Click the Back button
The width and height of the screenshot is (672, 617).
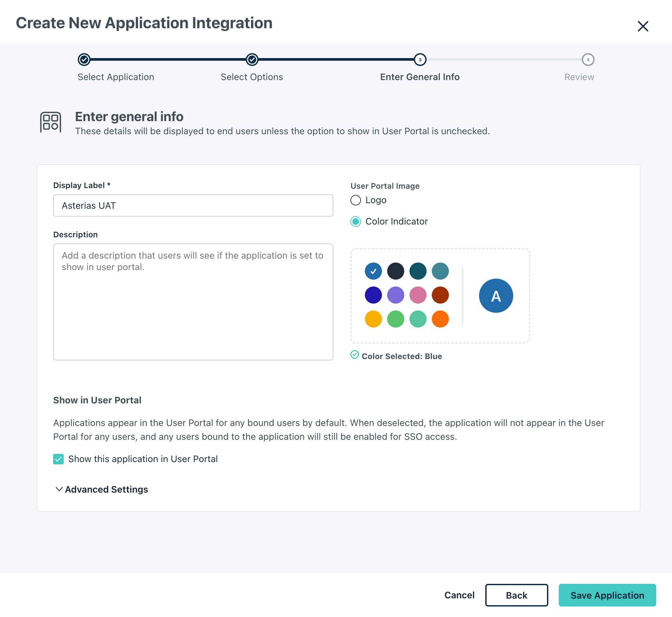click(516, 595)
